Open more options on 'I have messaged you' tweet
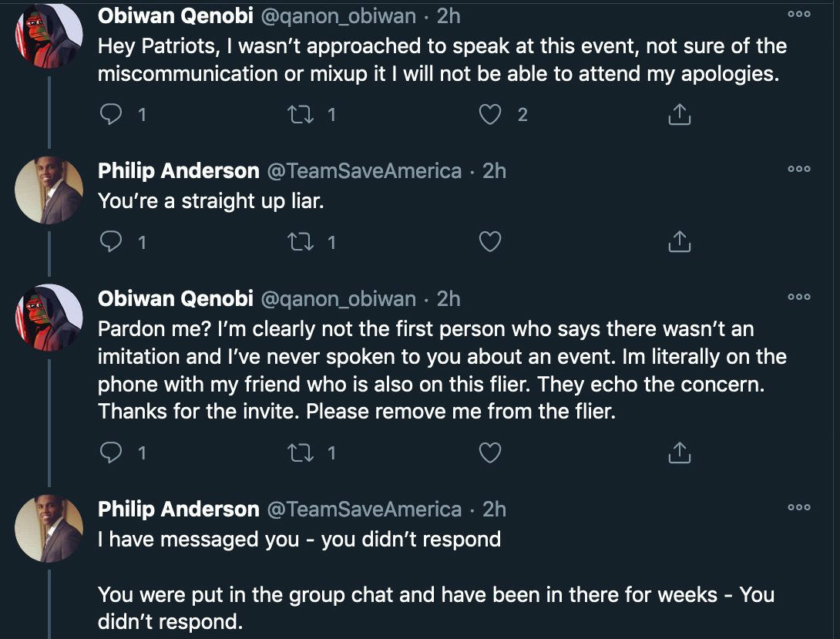Viewport: 840px width, 639px height. (x=798, y=507)
